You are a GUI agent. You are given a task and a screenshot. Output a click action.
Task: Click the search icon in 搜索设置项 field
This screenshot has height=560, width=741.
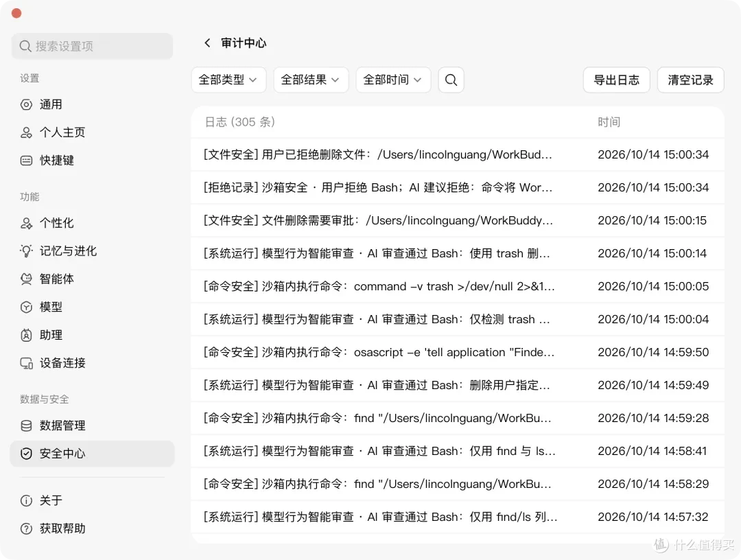click(25, 46)
